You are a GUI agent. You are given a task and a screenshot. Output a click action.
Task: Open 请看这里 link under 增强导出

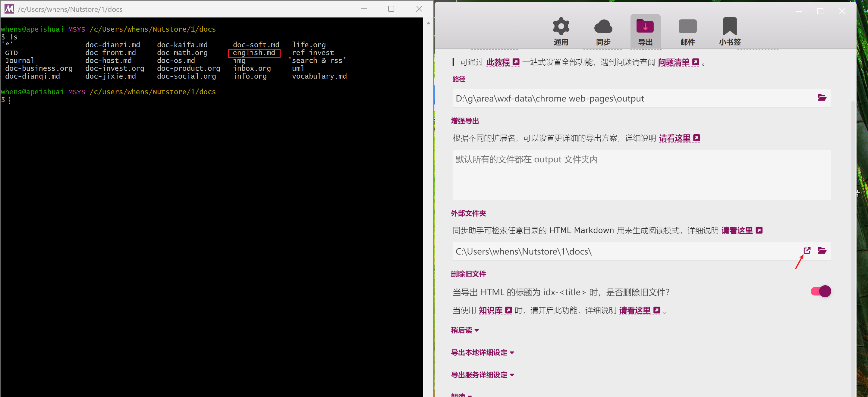(x=675, y=138)
